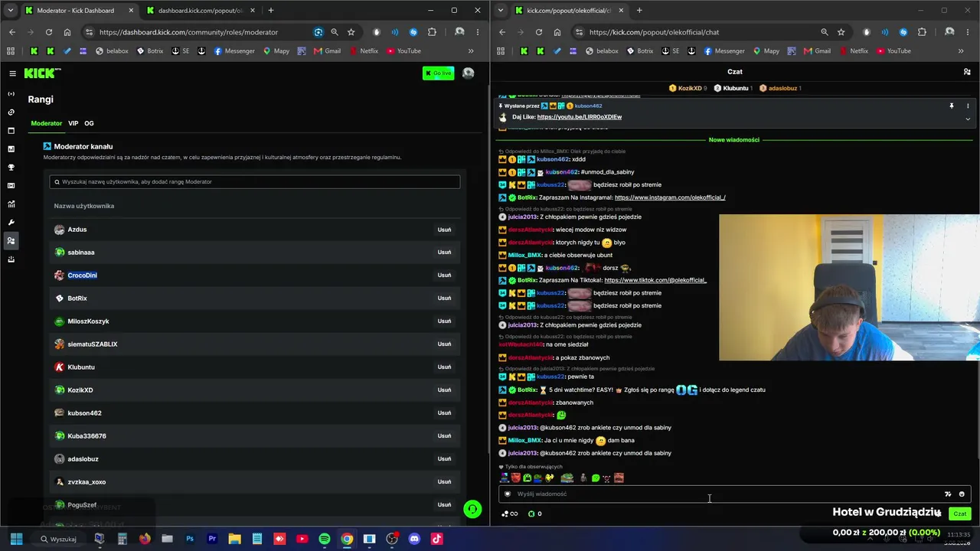
Task: Unpin the pinned message using the pin icon
Action: pos(952,106)
